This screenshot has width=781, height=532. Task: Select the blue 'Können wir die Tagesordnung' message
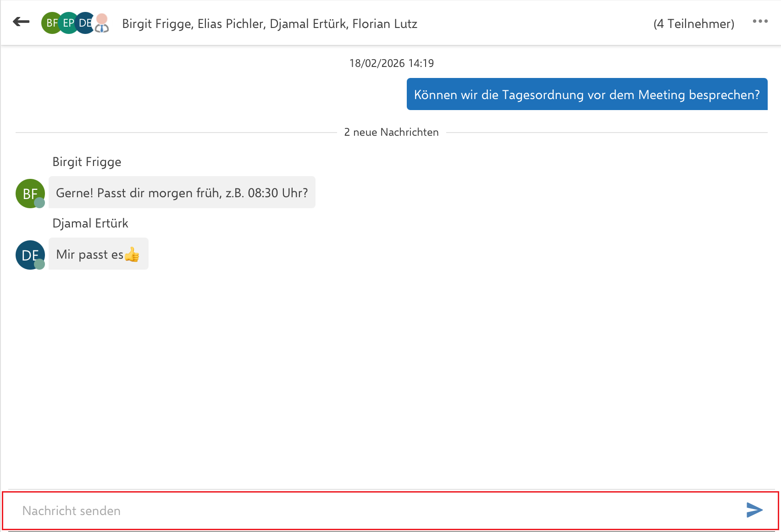[587, 94]
